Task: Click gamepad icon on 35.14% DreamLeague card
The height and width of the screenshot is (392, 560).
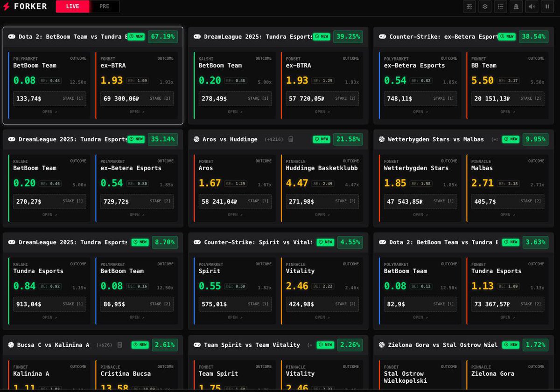Action: 12,139
